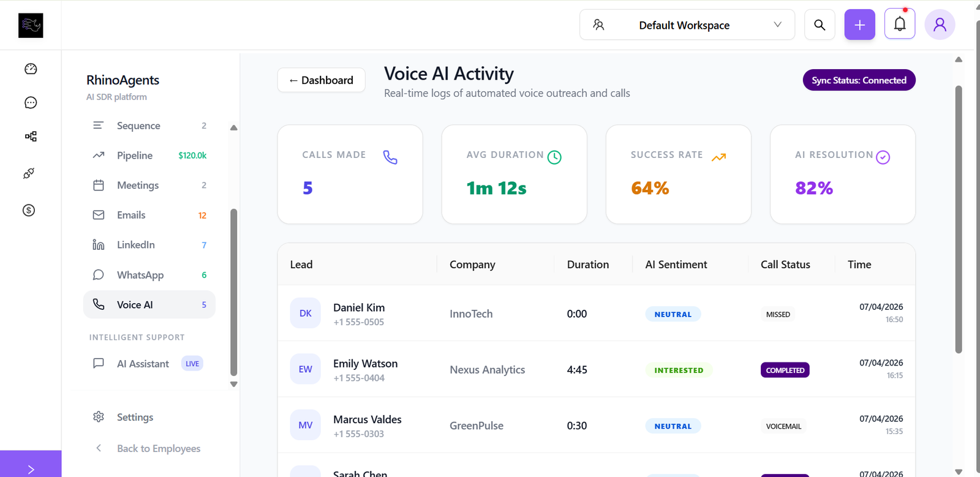
Task: Click the Sequence list icon
Action: [98, 126]
